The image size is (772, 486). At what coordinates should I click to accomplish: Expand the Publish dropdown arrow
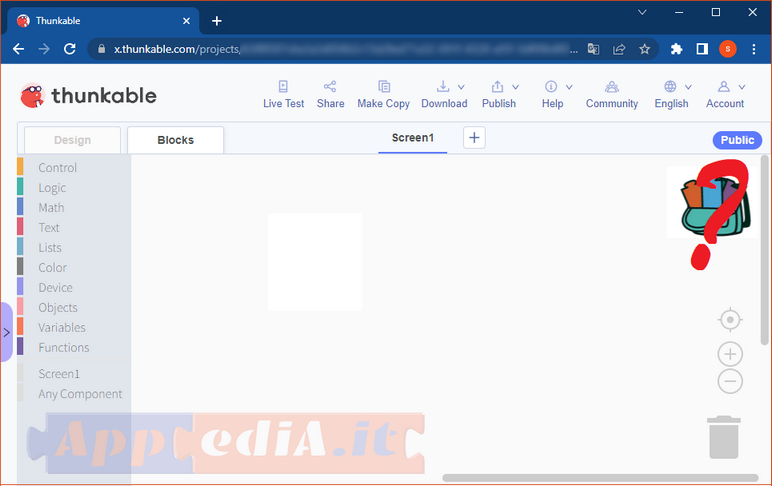tap(515, 87)
